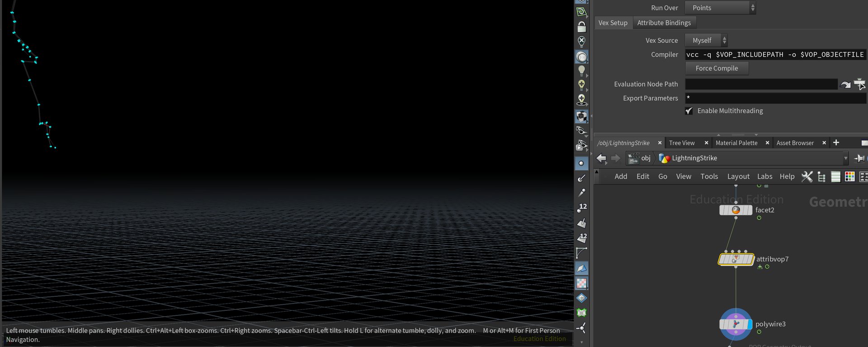
Task: Click the light bulb display icon
Action: click(x=581, y=71)
